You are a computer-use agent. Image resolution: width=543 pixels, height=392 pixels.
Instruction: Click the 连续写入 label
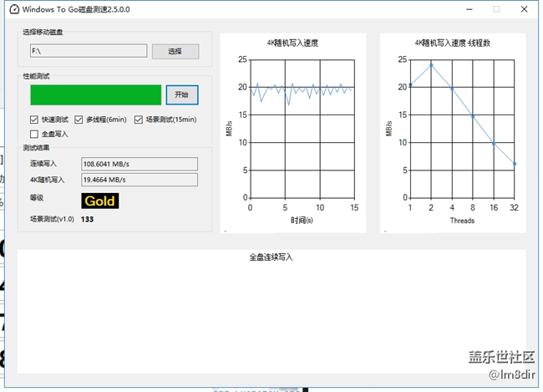click(43, 164)
